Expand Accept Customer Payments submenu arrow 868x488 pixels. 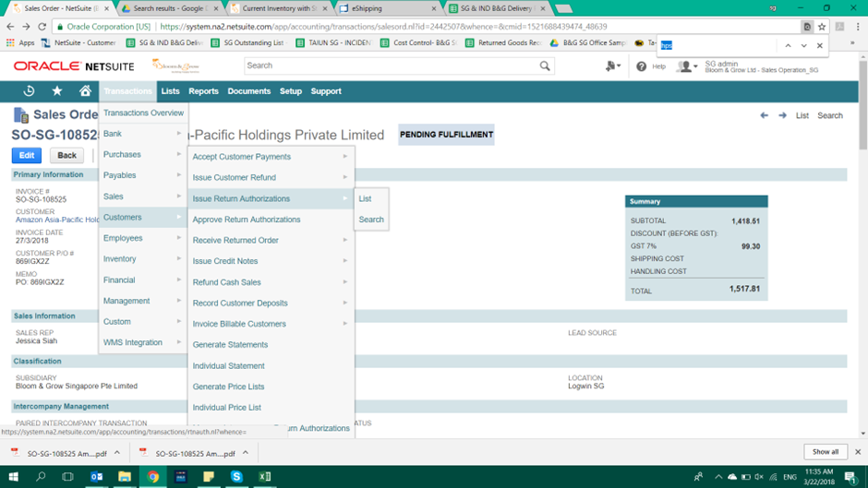[344, 157]
